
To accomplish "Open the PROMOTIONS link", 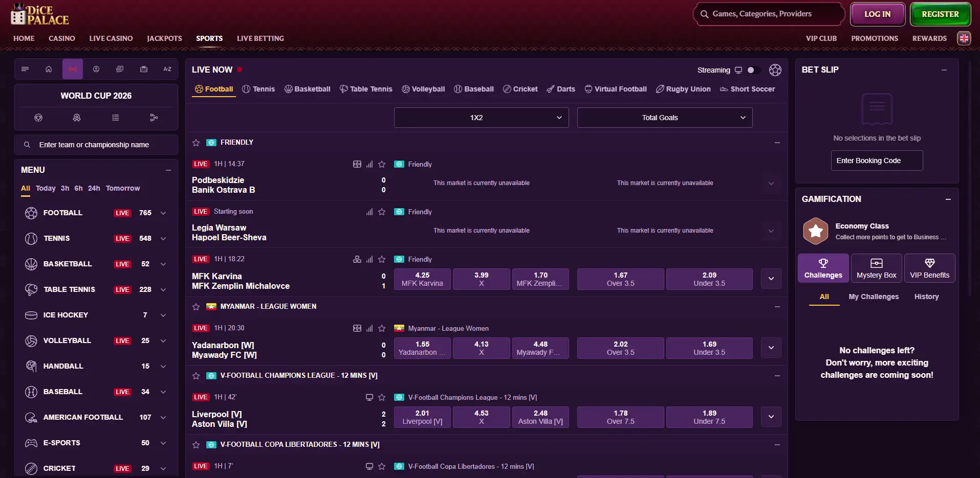I will (875, 38).
